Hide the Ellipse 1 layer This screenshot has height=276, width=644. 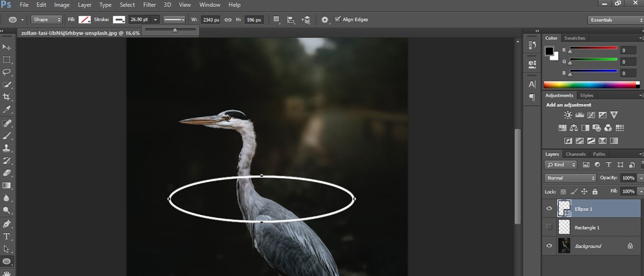point(549,209)
